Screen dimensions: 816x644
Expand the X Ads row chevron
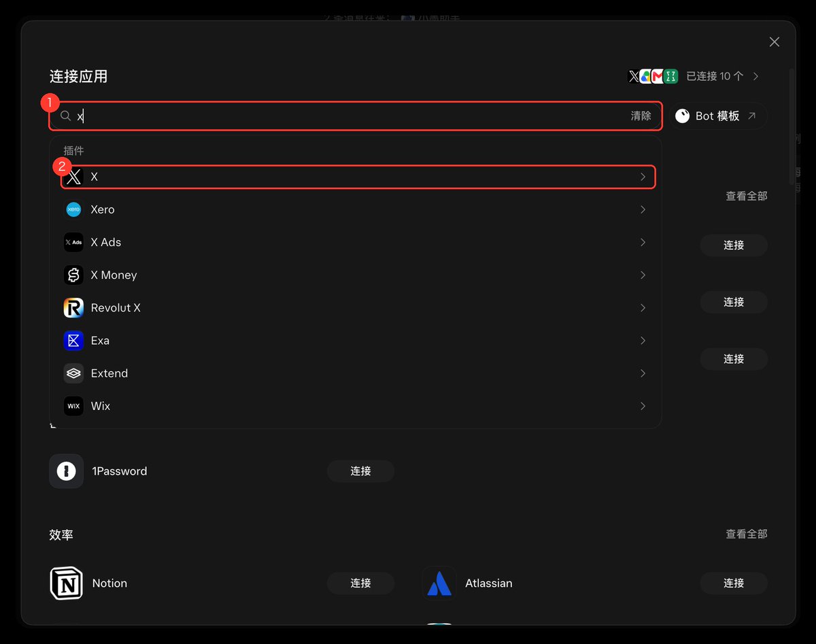point(643,242)
